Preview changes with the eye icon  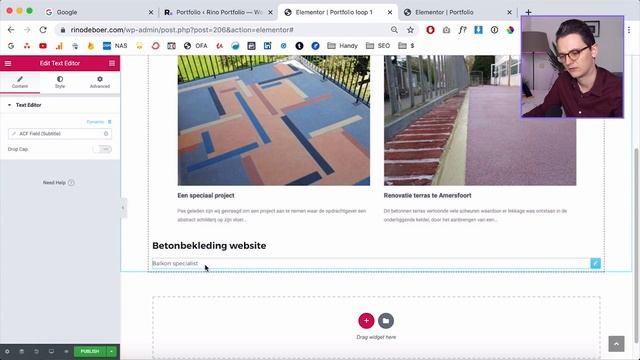click(x=66, y=351)
